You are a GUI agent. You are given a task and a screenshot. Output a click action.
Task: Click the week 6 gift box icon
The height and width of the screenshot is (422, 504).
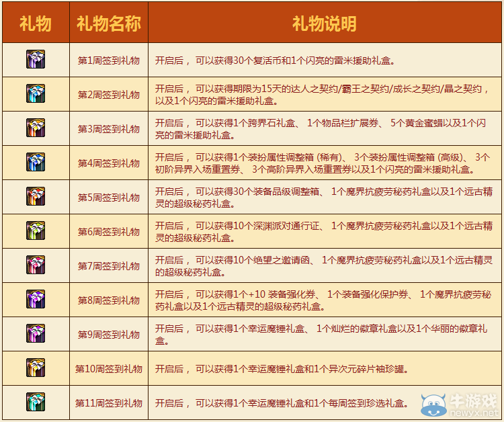[x=36, y=230]
